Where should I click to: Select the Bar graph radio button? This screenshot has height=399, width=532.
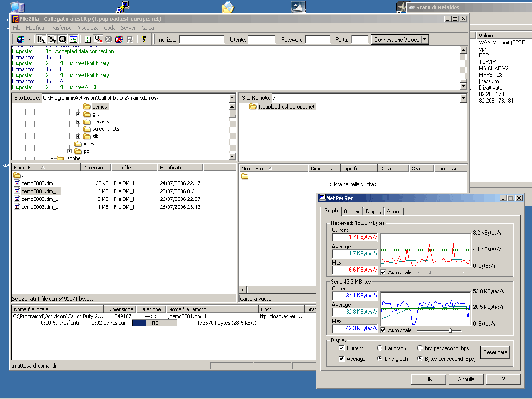click(x=380, y=348)
